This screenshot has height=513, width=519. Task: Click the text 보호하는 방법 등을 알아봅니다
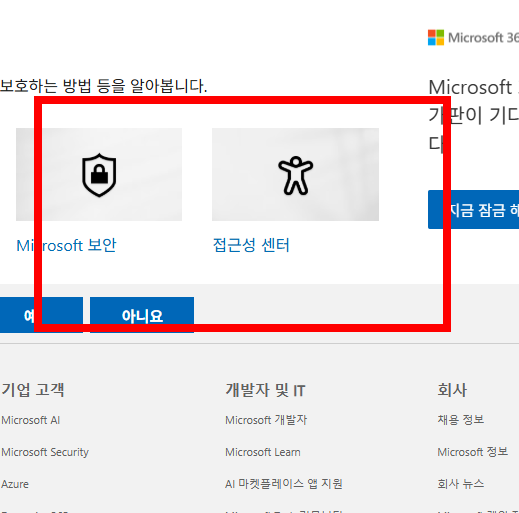tap(103, 86)
